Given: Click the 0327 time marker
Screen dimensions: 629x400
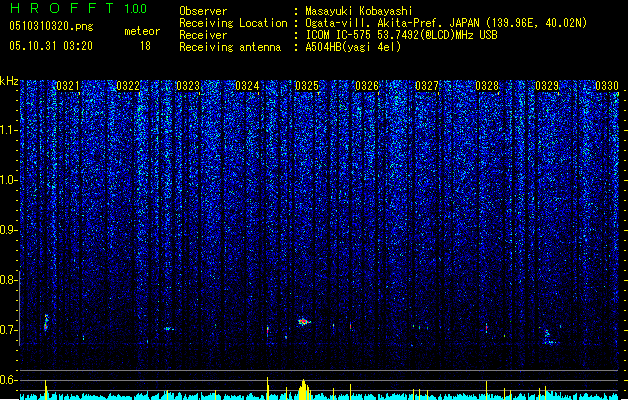Looking at the screenshot, I should click(x=427, y=86).
